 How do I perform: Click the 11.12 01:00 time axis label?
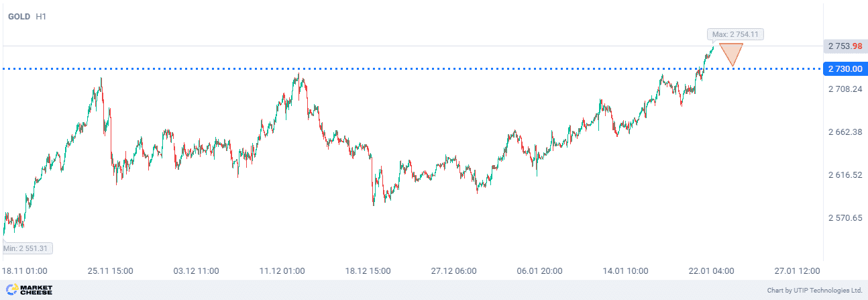tap(282, 271)
